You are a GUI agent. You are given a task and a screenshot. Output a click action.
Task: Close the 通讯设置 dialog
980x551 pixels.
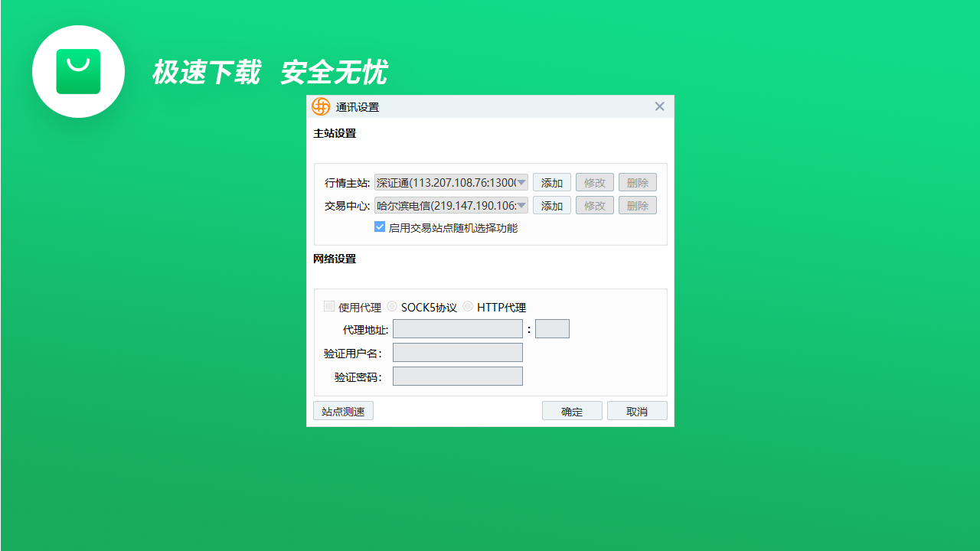(659, 106)
